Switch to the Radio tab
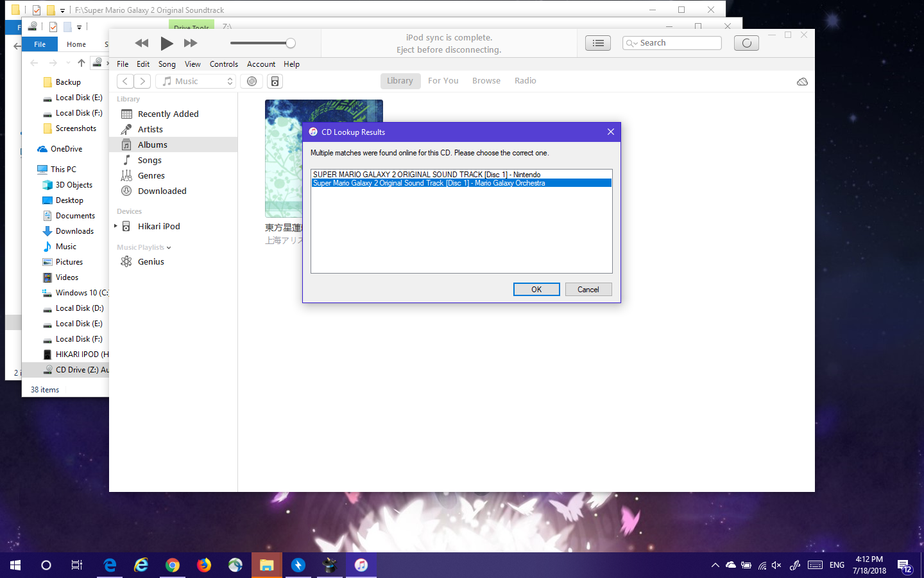 coord(526,81)
